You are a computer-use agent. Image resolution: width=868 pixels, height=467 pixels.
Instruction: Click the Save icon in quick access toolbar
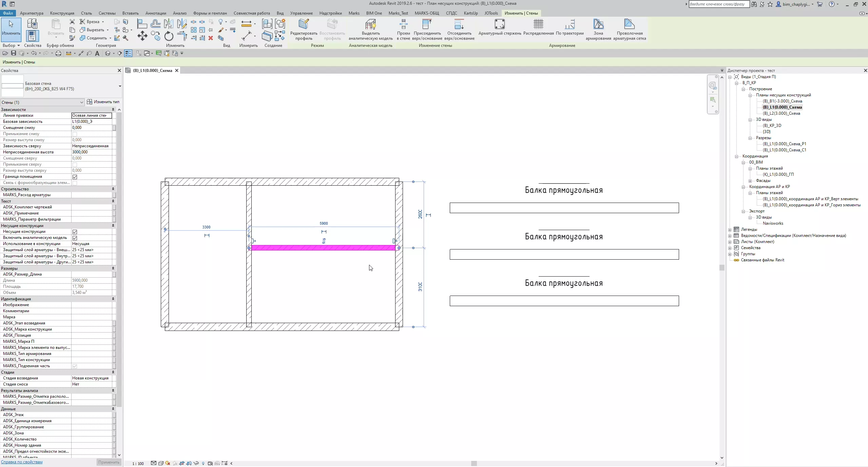point(14,53)
